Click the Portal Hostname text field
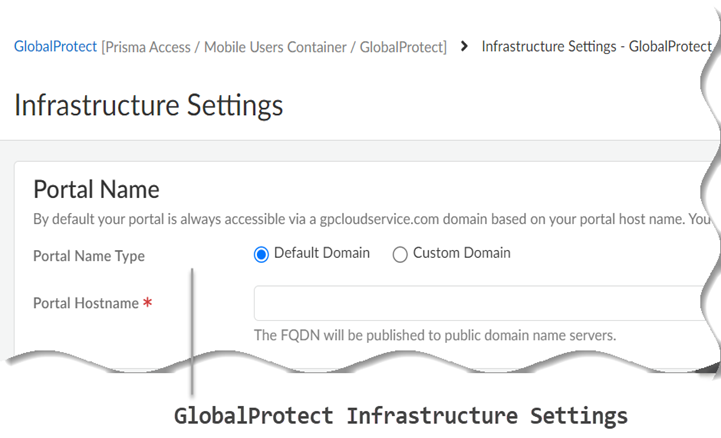This screenshot has width=721, height=438. coord(480,303)
